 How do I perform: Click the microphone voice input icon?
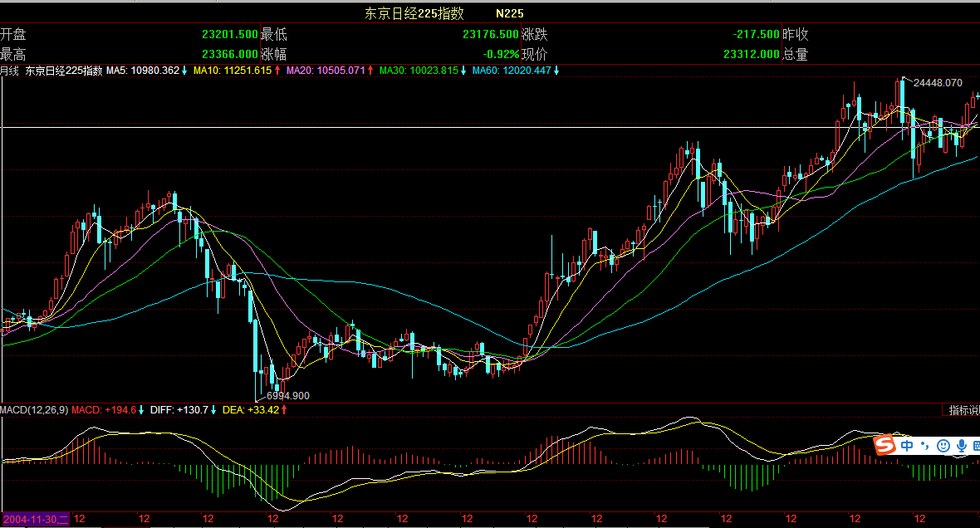(x=961, y=446)
